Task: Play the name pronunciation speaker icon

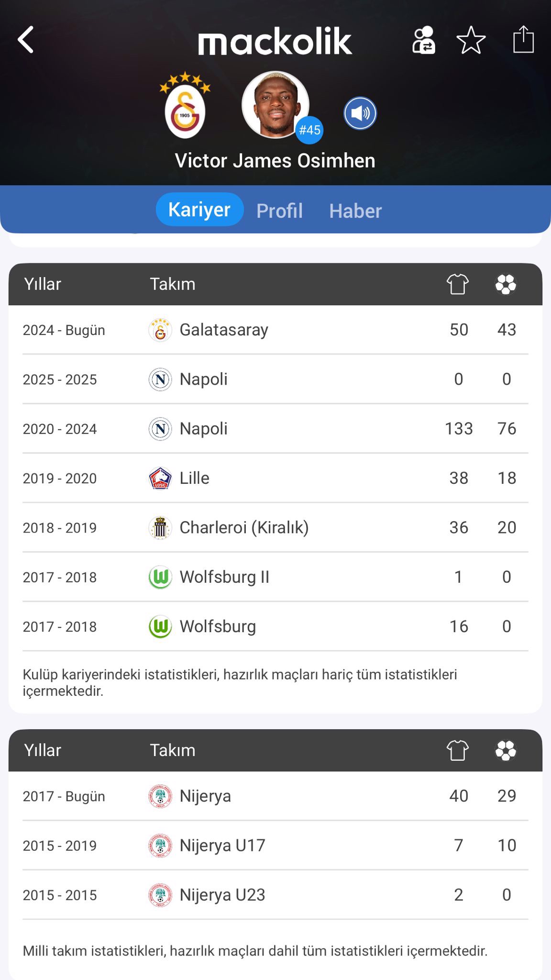Action: [360, 113]
